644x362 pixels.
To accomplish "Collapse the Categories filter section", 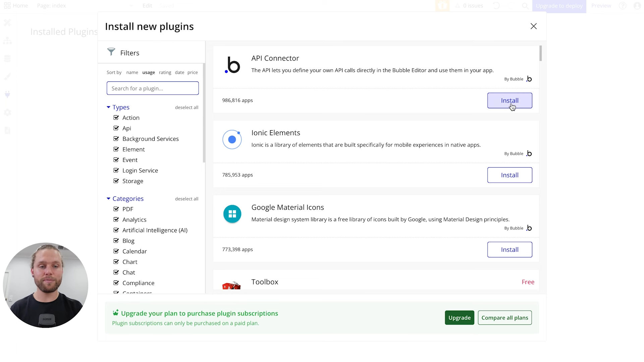I will (108, 198).
